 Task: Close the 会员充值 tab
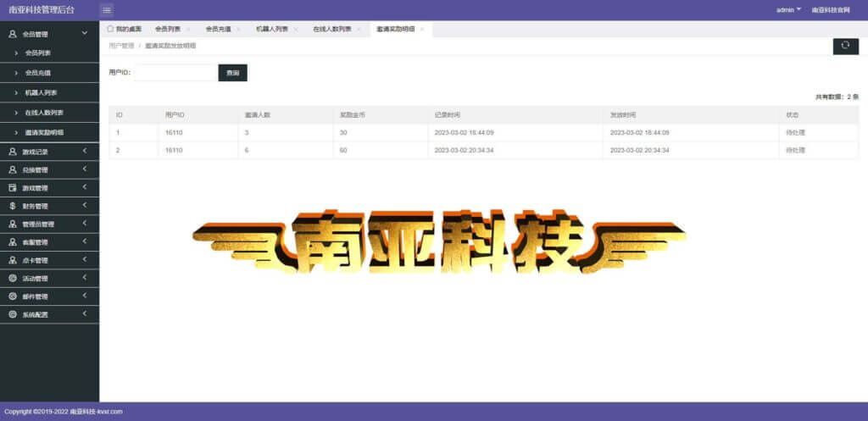point(238,30)
